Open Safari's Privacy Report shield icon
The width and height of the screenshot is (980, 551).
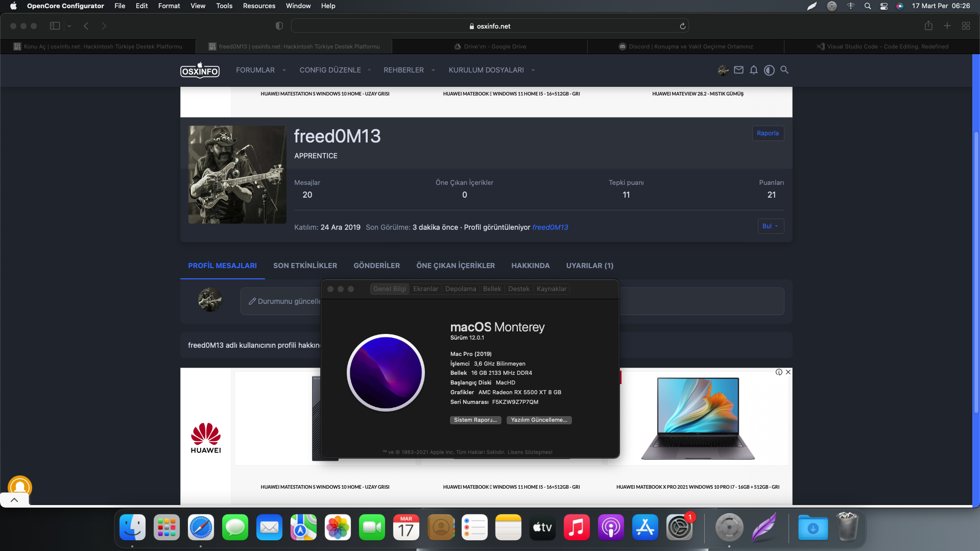pos(278,26)
